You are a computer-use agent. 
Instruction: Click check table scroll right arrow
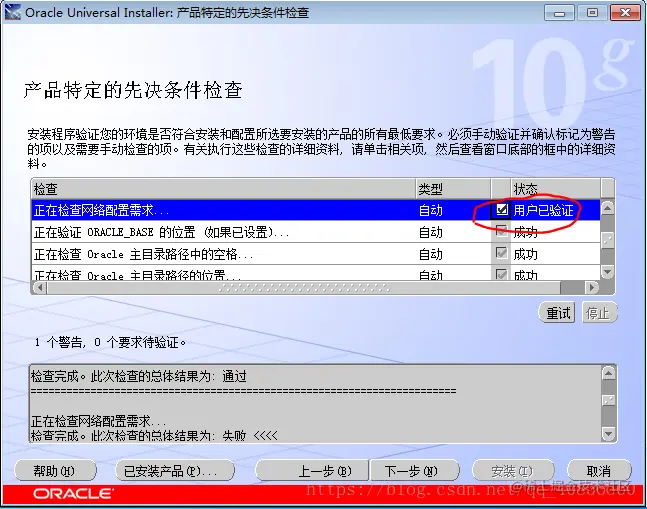point(593,287)
